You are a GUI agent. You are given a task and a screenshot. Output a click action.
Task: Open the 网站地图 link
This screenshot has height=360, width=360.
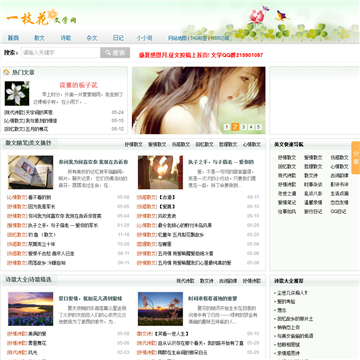177,38
